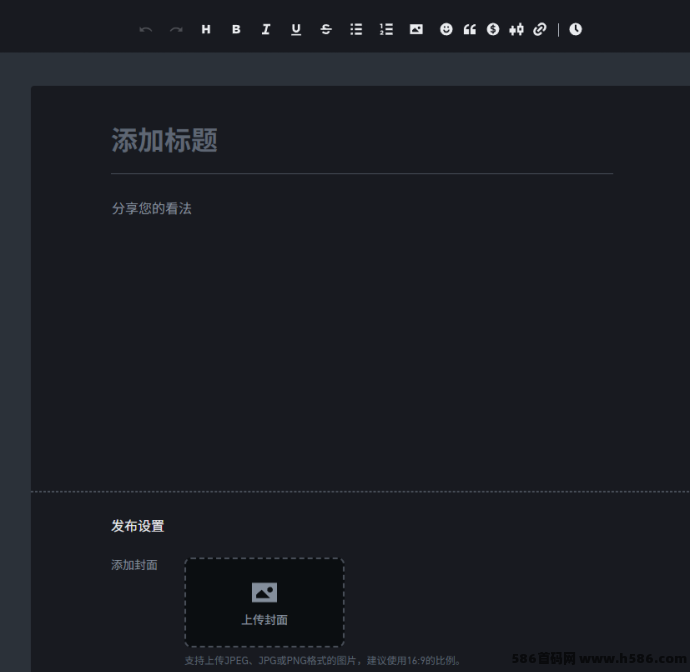The image size is (690, 672).
Task: Click the 发布设置 heading
Action: click(138, 526)
